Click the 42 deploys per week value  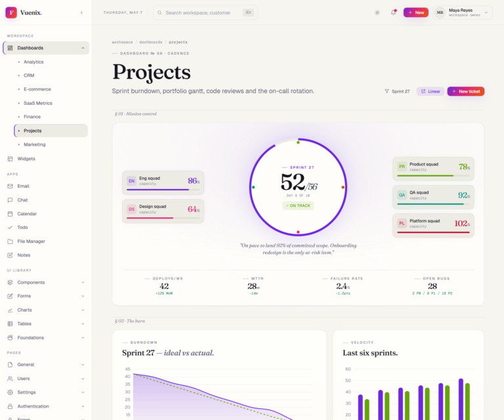click(x=164, y=286)
